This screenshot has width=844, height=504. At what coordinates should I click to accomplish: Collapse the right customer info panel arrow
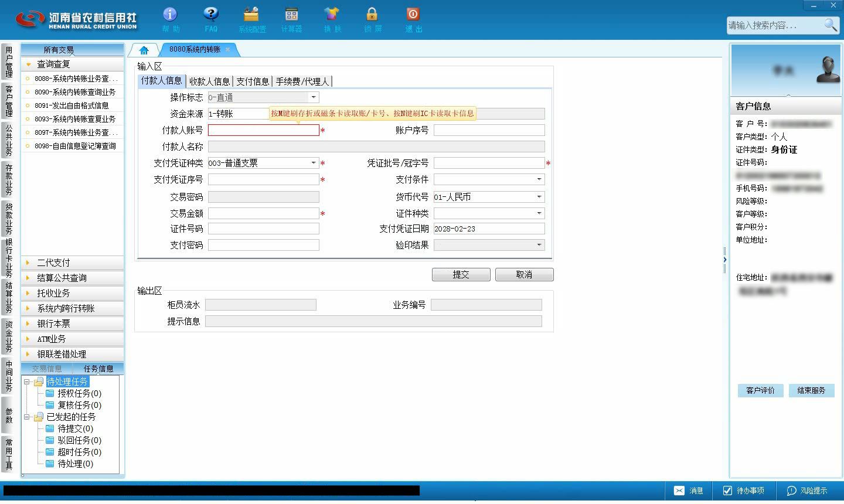(x=725, y=260)
